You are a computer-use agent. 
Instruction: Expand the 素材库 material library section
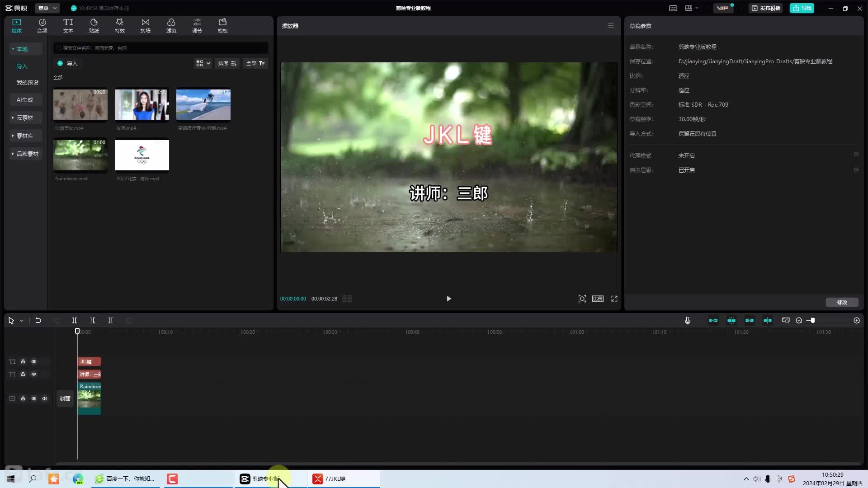tap(26, 136)
